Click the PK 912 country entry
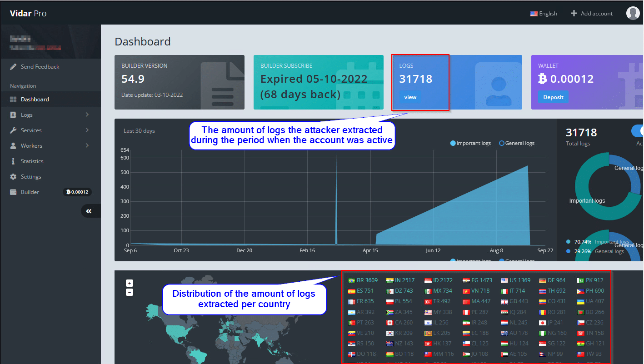This screenshot has width=644, height=364. (590, 280)
